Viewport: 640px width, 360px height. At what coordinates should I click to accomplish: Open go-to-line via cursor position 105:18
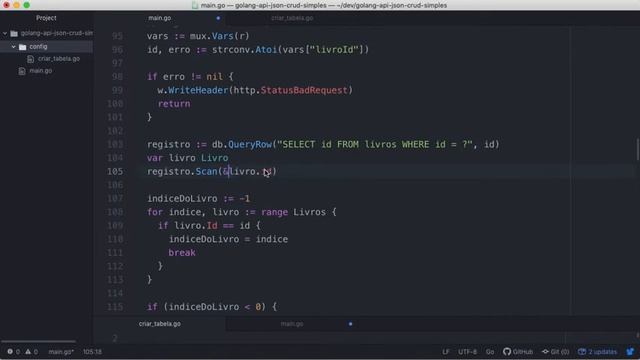tap(92, 351)
